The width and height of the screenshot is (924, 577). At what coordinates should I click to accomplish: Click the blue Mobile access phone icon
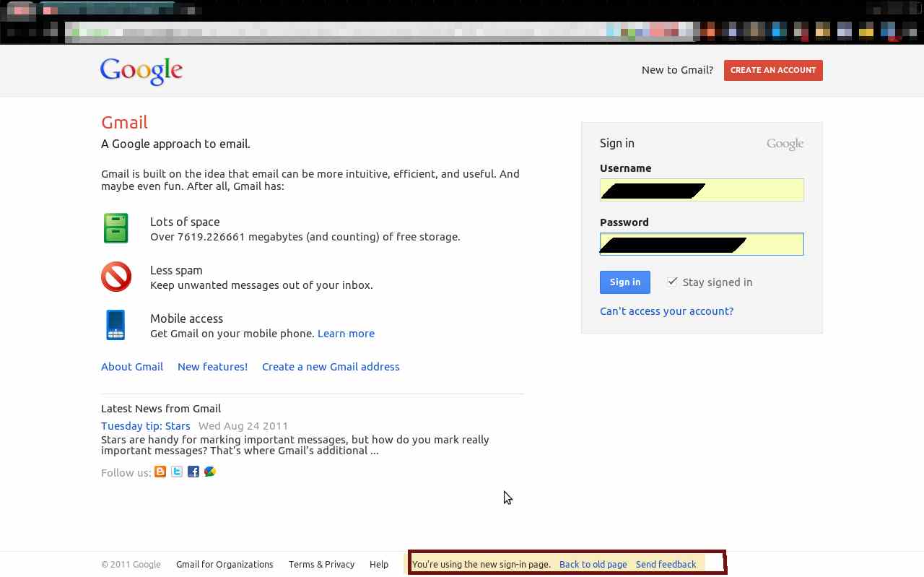click(x=115, y=325)
